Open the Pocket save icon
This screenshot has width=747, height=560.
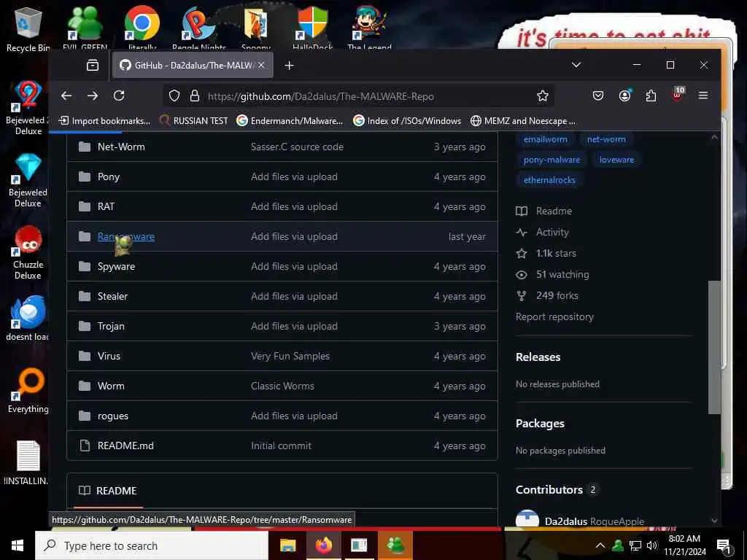click(598, 96)
